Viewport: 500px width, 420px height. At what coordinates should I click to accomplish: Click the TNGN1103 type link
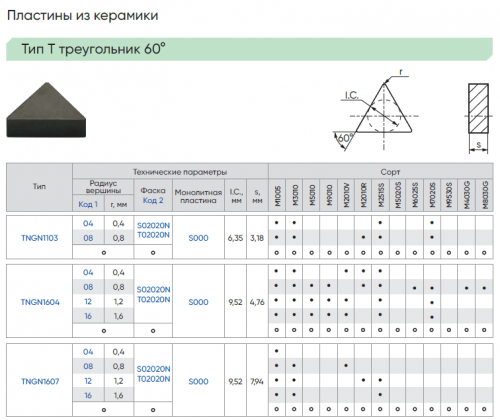pos(40,238)
